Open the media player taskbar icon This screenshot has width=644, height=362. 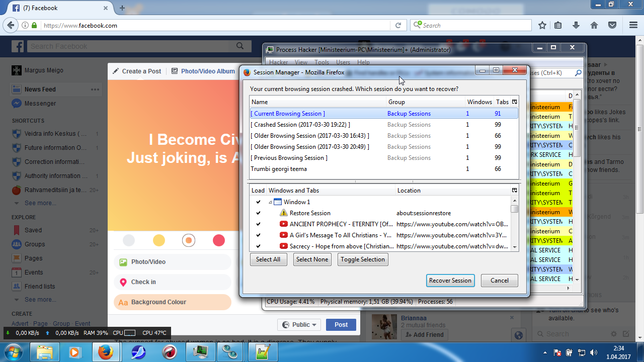click(x=74, y=351)
